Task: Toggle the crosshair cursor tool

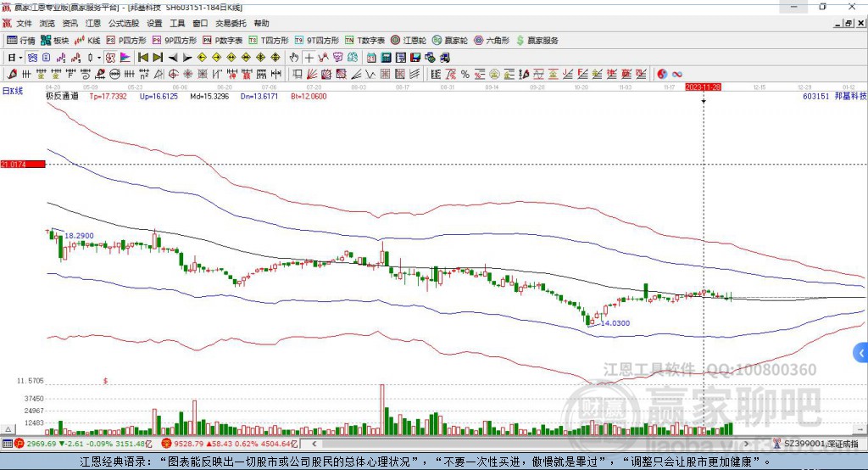Action: tap(309, 58)
